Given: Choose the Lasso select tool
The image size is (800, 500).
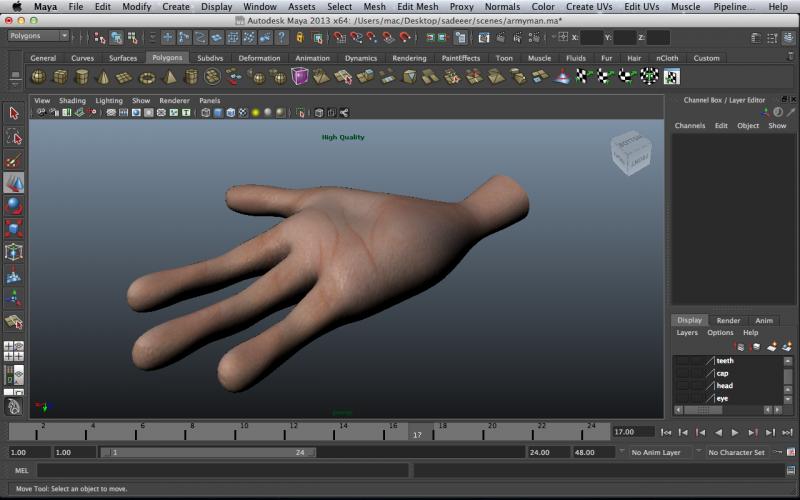Looking at the screenshot, I should point(14,137).
